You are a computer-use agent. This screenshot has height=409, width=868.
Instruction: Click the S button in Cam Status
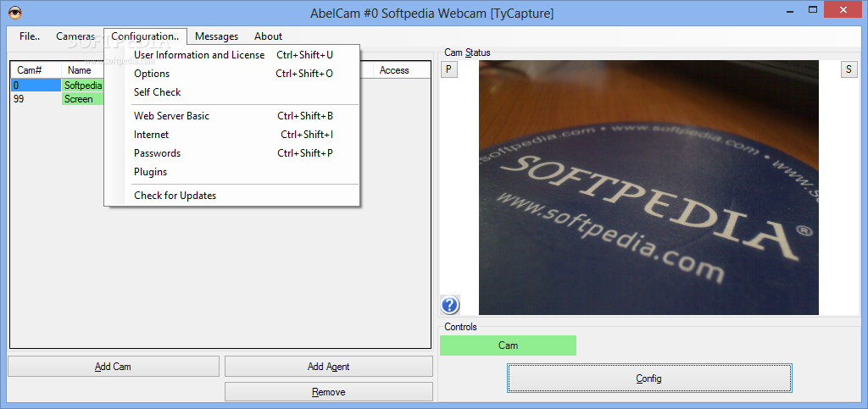click(849, 69)
